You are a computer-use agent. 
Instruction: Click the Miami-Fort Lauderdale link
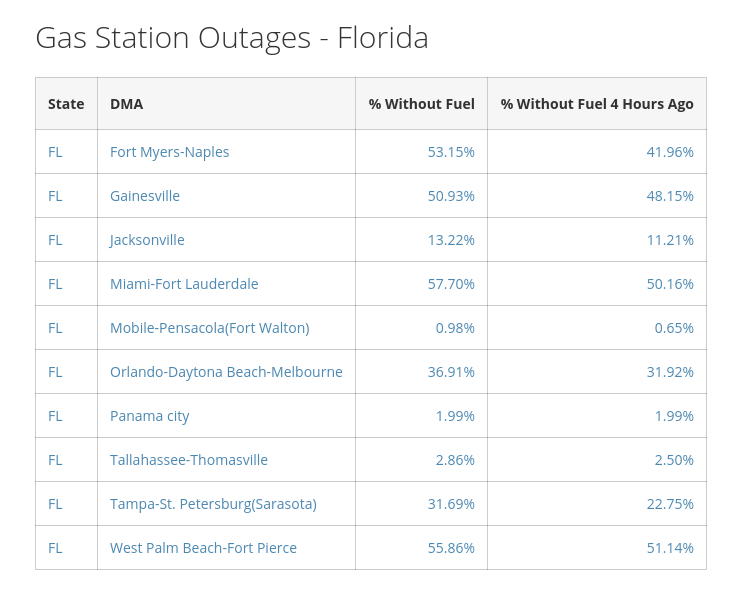coord(184,284)
